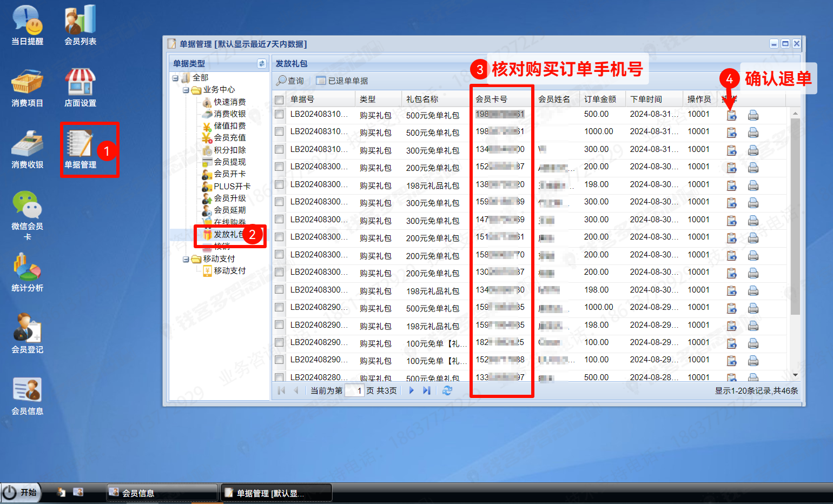Check the checkbox of the 1000.00 2024-08-29 row

279,307
